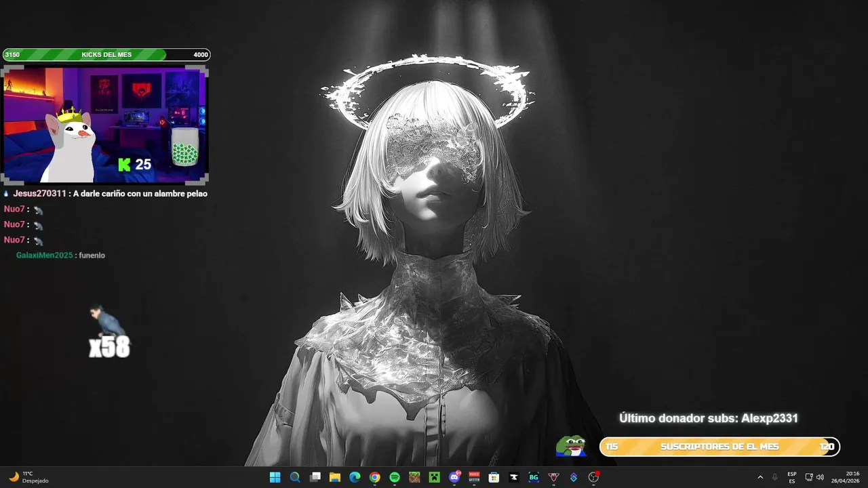
Task: Click 'A darle cariño con un alambre pelao'
Action: click(x=140, y=194)
